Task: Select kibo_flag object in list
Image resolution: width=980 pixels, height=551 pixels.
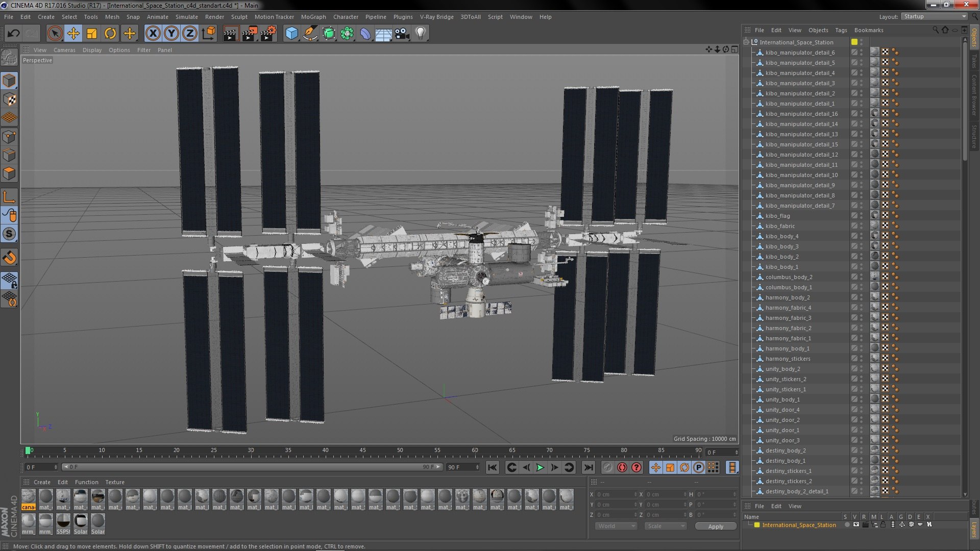Action: tap(777, 216)
